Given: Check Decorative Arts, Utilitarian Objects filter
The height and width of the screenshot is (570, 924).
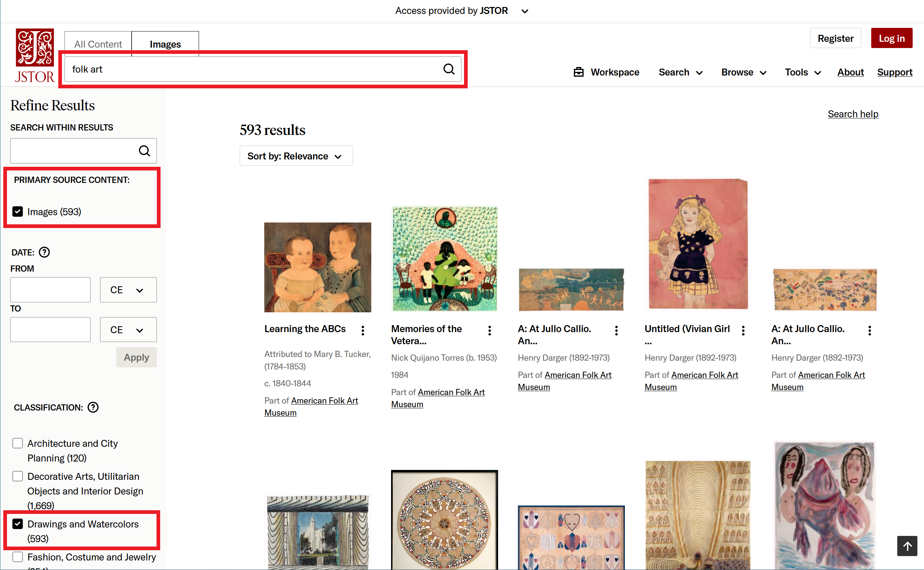Looking at the screenshot, I should click(x=18, y=477).
